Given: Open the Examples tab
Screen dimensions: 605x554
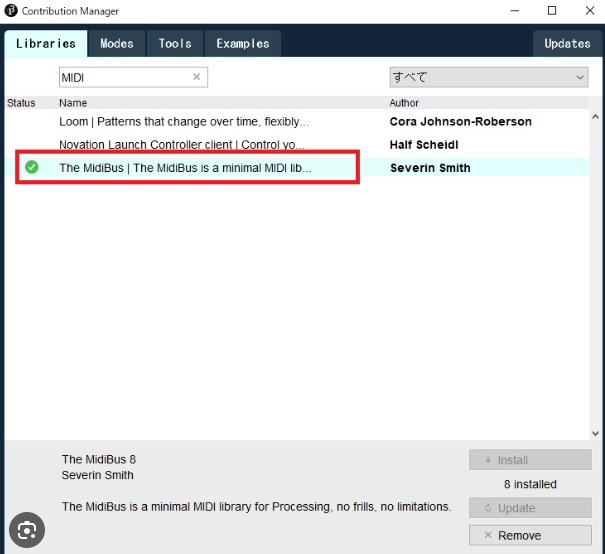Looking at the screenshot, I should (x=242, y=43).
